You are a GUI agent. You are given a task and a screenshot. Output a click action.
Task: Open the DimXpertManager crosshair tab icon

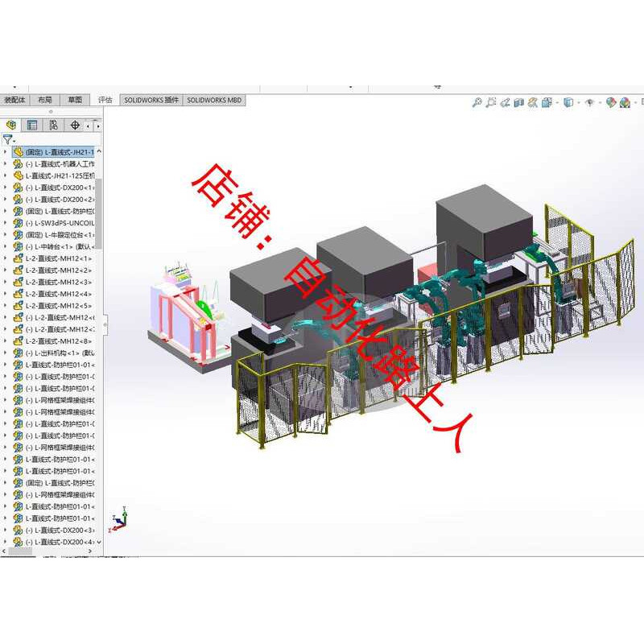[75, 125]
